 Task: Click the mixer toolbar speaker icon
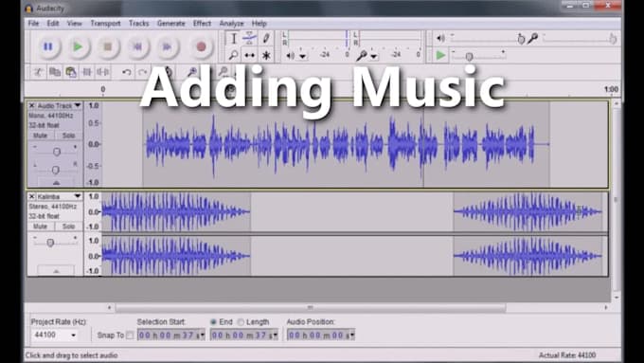(x=440, y=39)
